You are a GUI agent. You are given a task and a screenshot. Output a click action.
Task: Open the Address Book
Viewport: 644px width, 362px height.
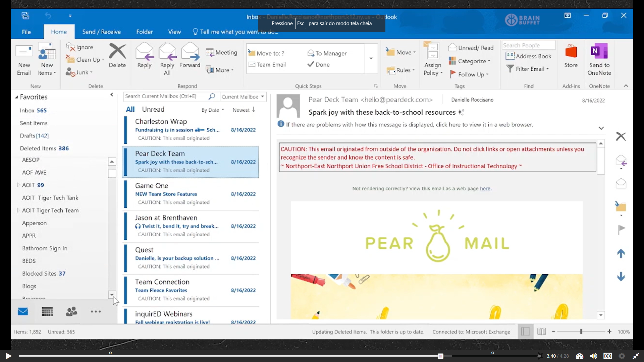pyautogui.click(x=529, y=56)
